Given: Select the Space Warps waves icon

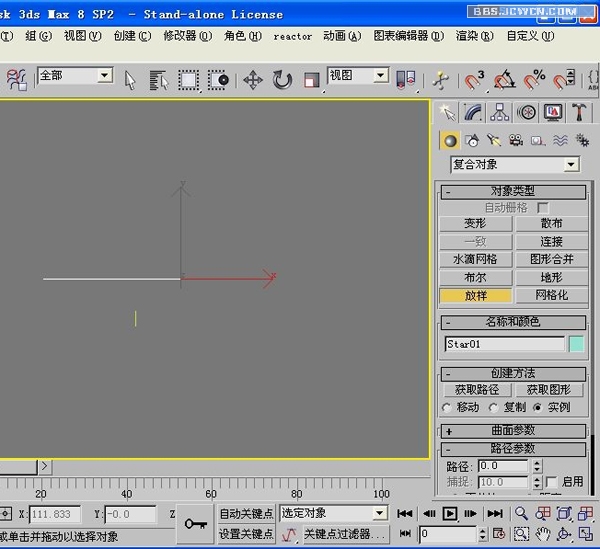Looking at the screenshot, I should pyautogui.click(x=560, y=141).
